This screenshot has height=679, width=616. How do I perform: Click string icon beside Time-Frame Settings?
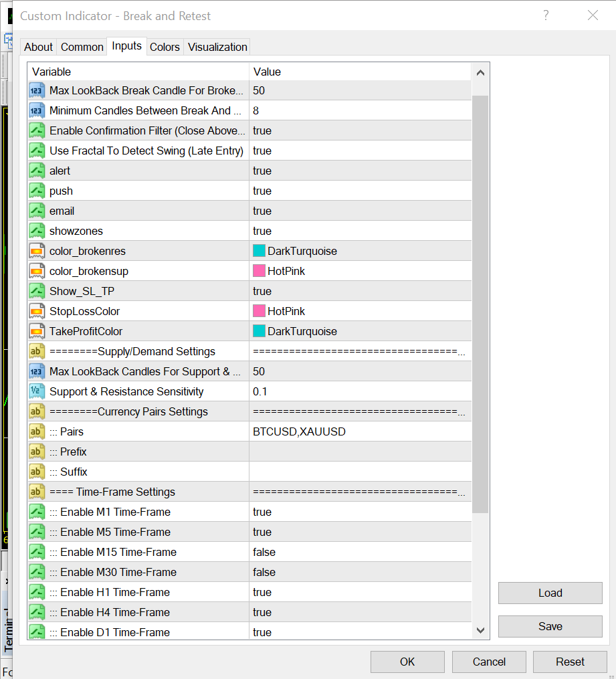click(37, 492)
